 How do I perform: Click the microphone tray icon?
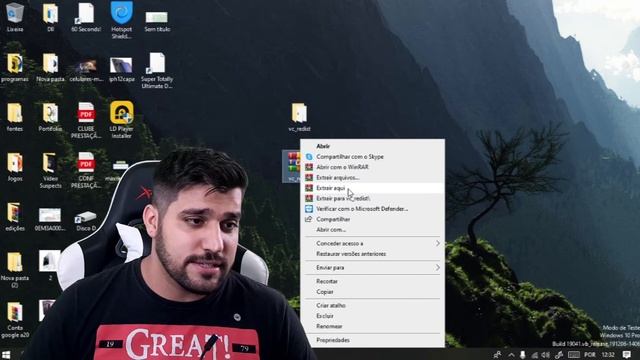(523, 355)
